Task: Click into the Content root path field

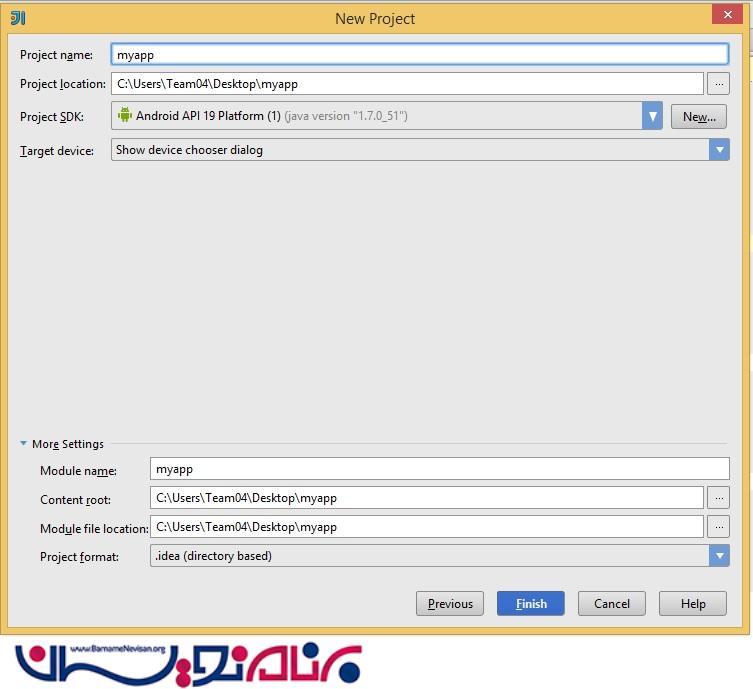Action: pyautogui.click(x=427, y=497)
